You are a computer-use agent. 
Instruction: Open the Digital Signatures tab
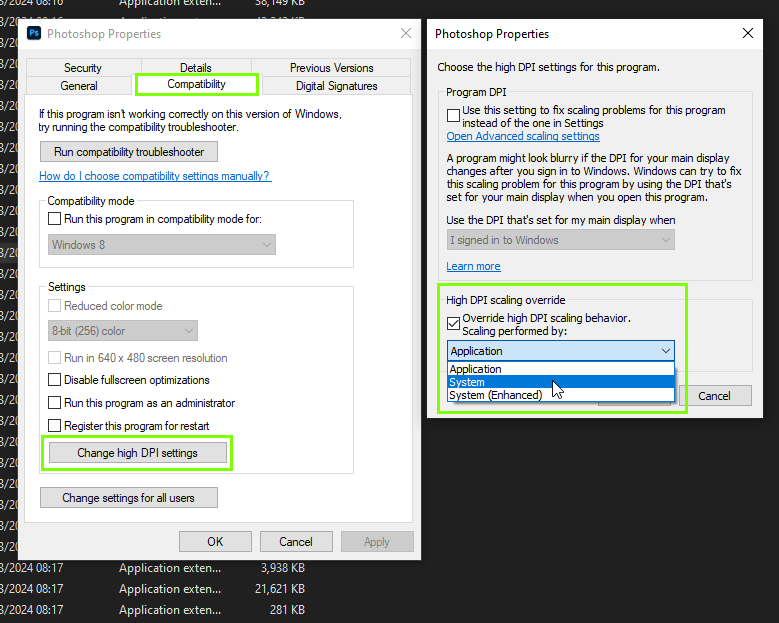coord(336,85)
